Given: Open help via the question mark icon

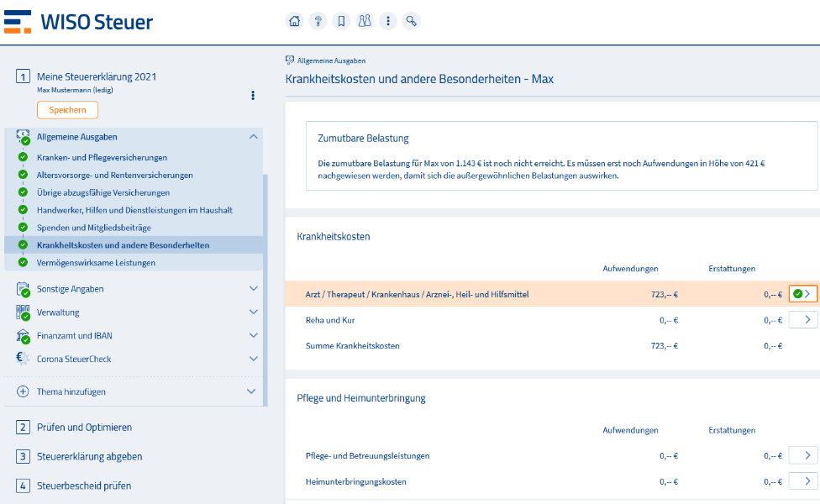Looking at the screenshot, I should 318,22.
